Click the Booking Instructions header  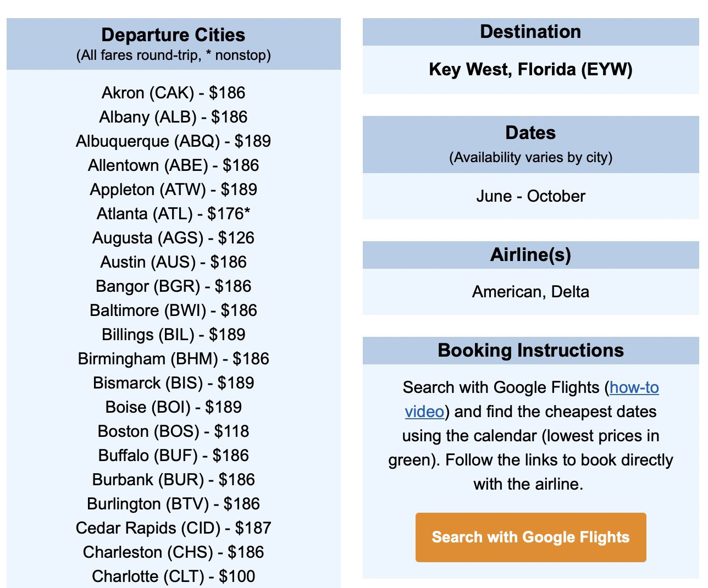coord(530,350)
